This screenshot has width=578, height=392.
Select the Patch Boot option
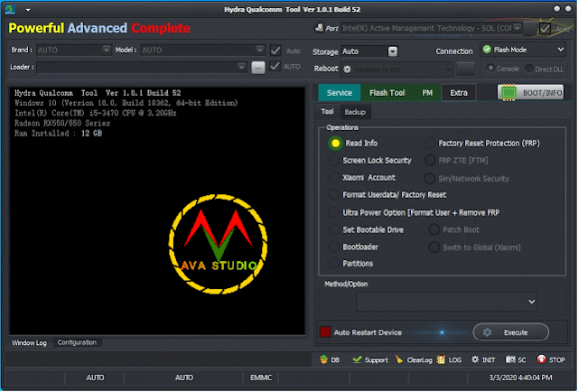coord(433,229)
